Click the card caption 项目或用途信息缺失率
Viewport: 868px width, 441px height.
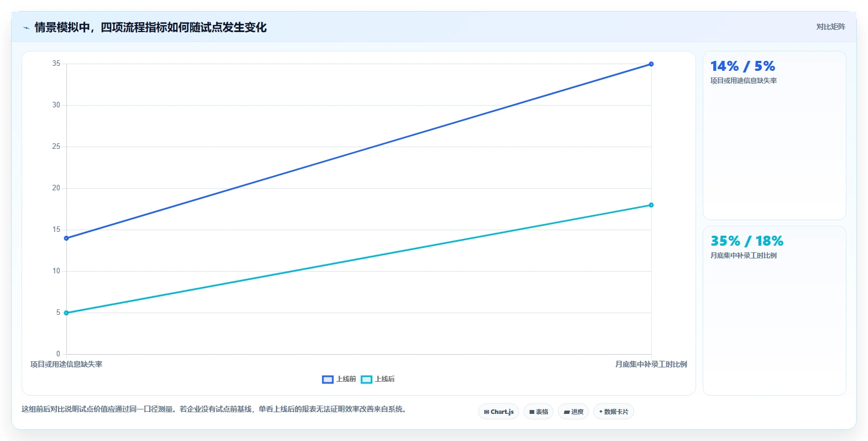coord(744,81)
